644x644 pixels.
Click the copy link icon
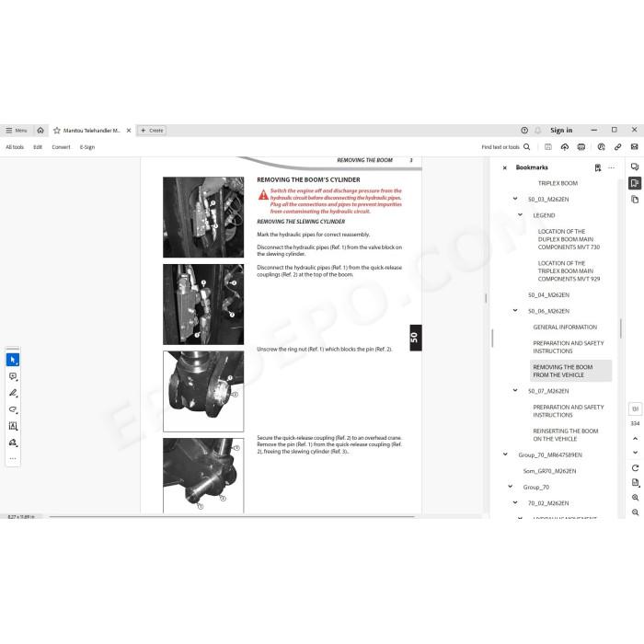pos(617,147)
